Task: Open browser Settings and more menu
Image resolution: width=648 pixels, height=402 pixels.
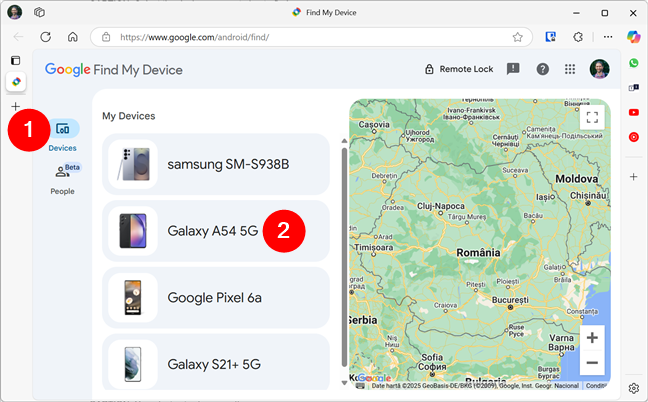Action: click(608, 37)
